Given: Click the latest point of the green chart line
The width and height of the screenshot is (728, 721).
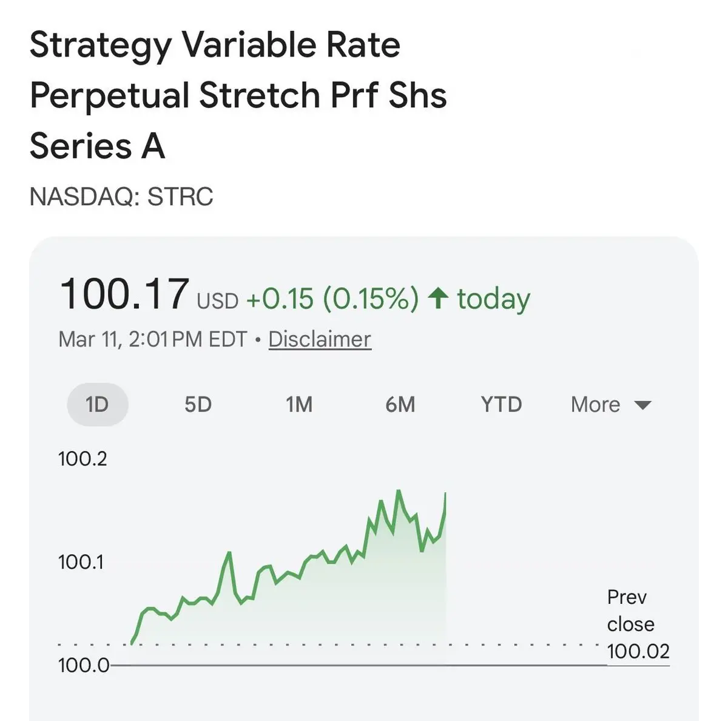Looking at the screenshot, I should tap(446, 494).
